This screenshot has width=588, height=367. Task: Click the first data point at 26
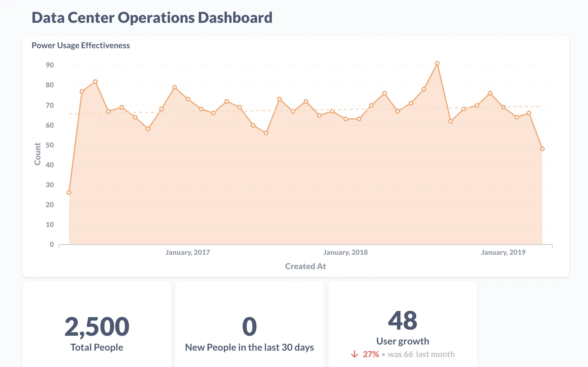pos(69,193)
